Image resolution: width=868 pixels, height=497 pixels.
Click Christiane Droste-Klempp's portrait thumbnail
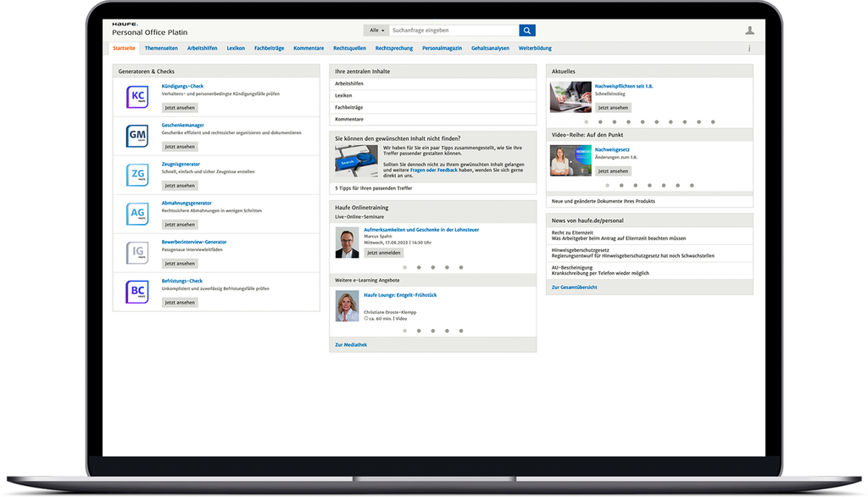pos(347,306)
